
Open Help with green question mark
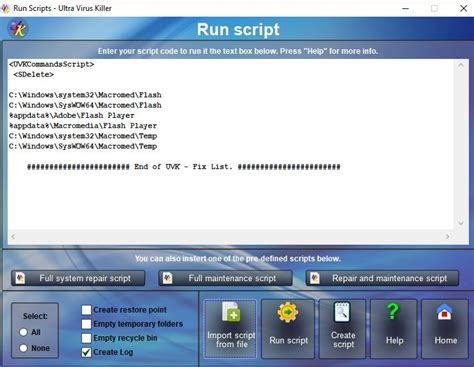click(x=394, y=329)
